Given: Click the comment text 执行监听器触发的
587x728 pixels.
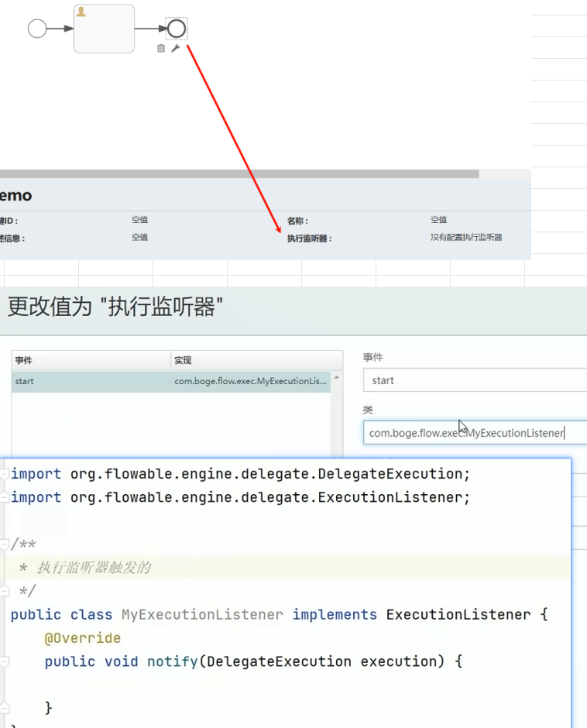Looking at the screenshot, I should (94, 568).
